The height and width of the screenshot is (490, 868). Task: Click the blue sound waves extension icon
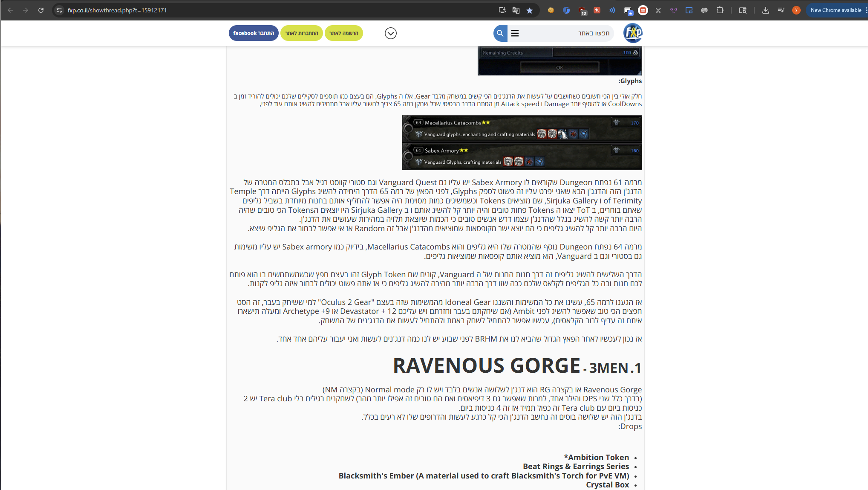[612, 10]
